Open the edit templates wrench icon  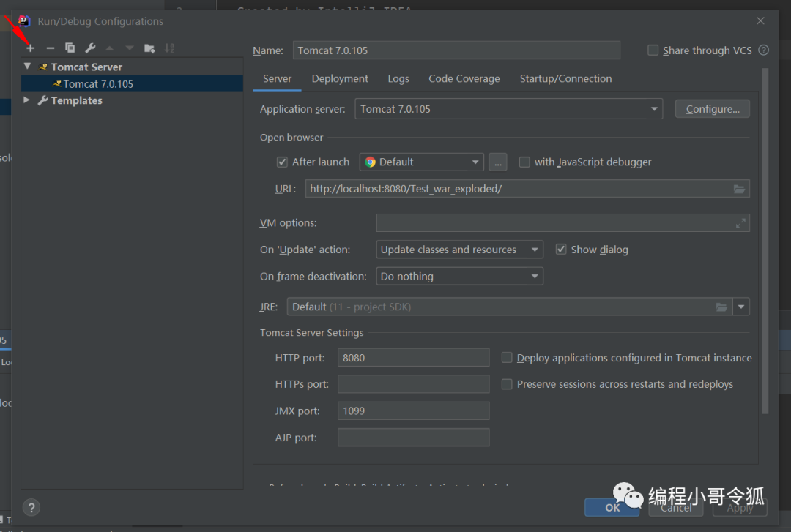(x=90, y=48)
